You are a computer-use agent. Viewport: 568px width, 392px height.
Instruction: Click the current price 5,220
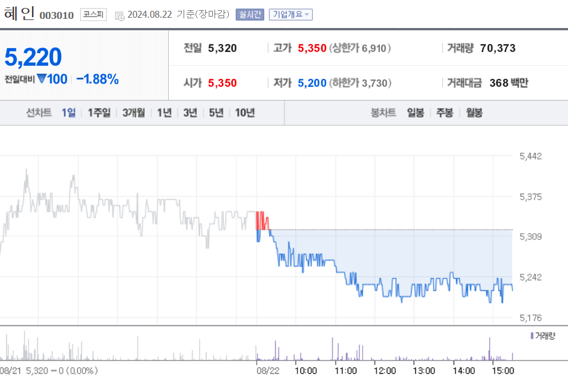33,57
